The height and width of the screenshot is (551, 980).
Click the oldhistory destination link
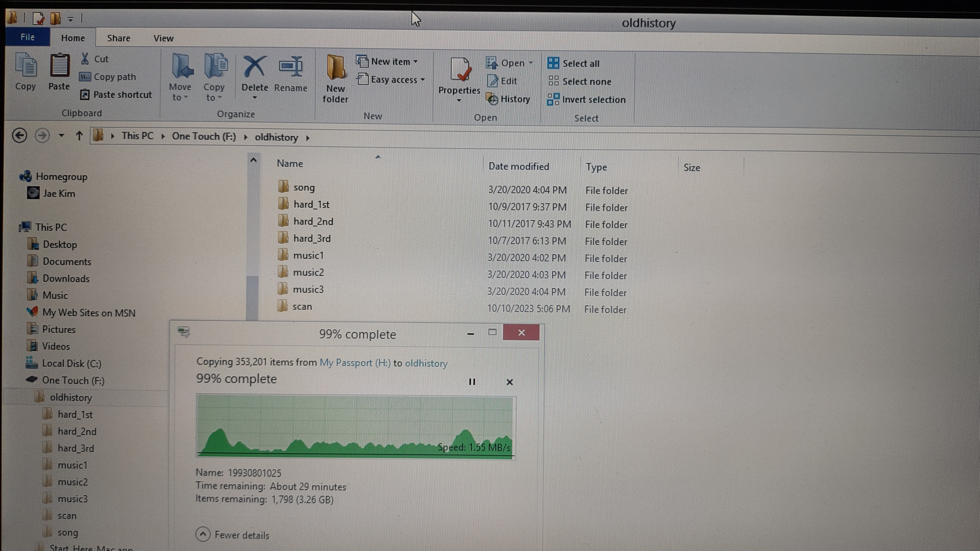[426, 363]
